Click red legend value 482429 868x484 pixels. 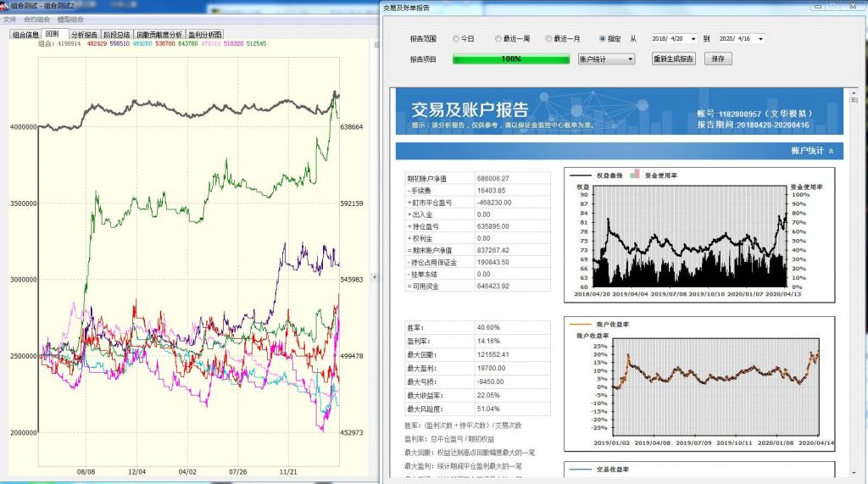click(x=97, y=43)
